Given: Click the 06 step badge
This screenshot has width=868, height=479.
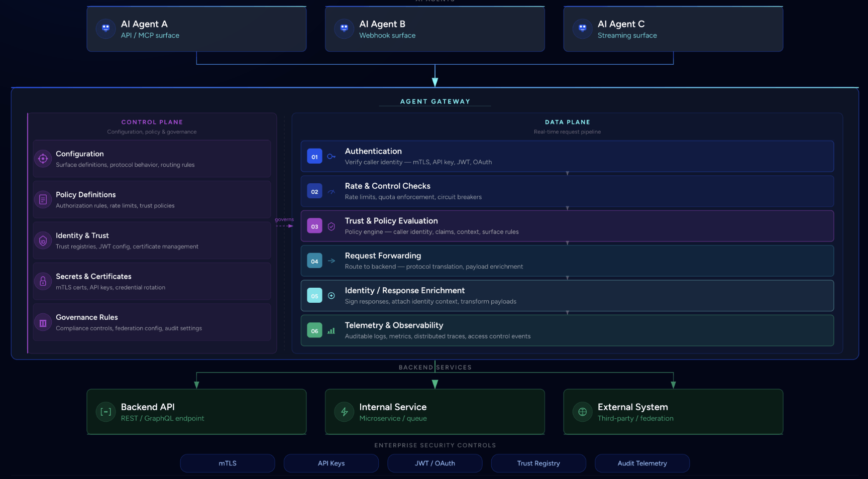Looking at the screenshot, I should 314,331.
